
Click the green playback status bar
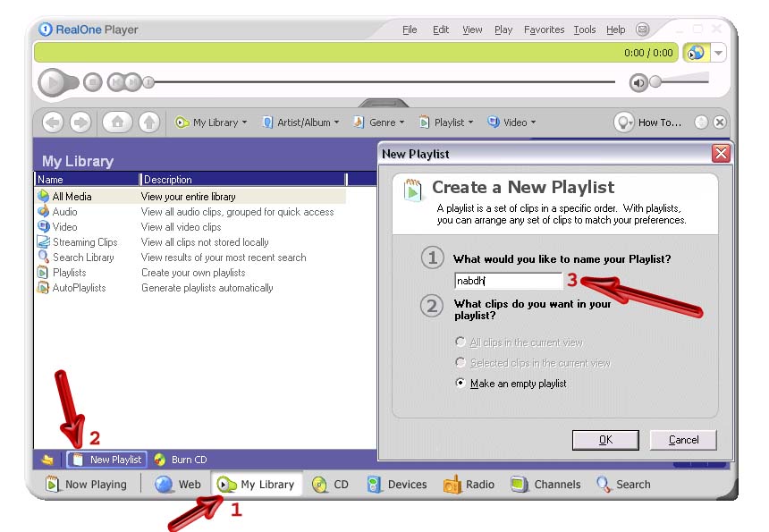coord(355,53)
